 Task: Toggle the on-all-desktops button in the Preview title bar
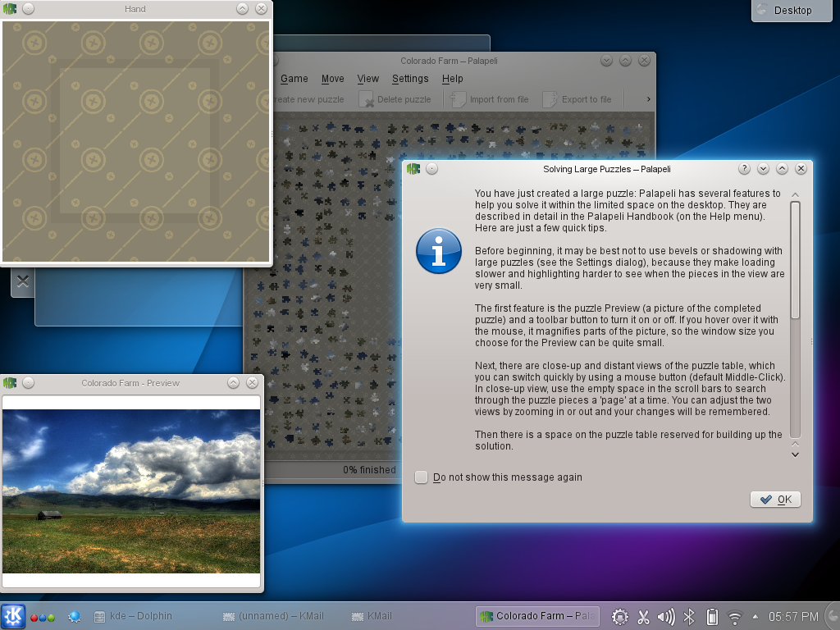click(x=29, y=382)
